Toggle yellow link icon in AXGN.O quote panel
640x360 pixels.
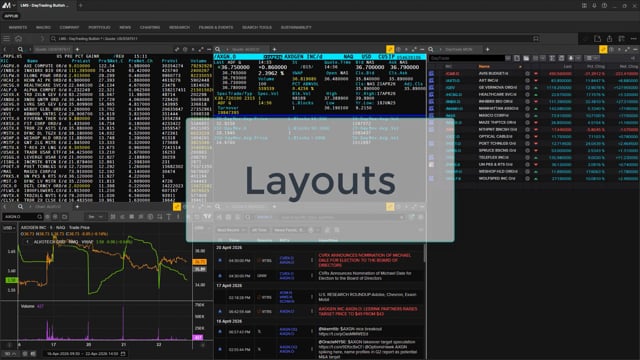(390, 49)
